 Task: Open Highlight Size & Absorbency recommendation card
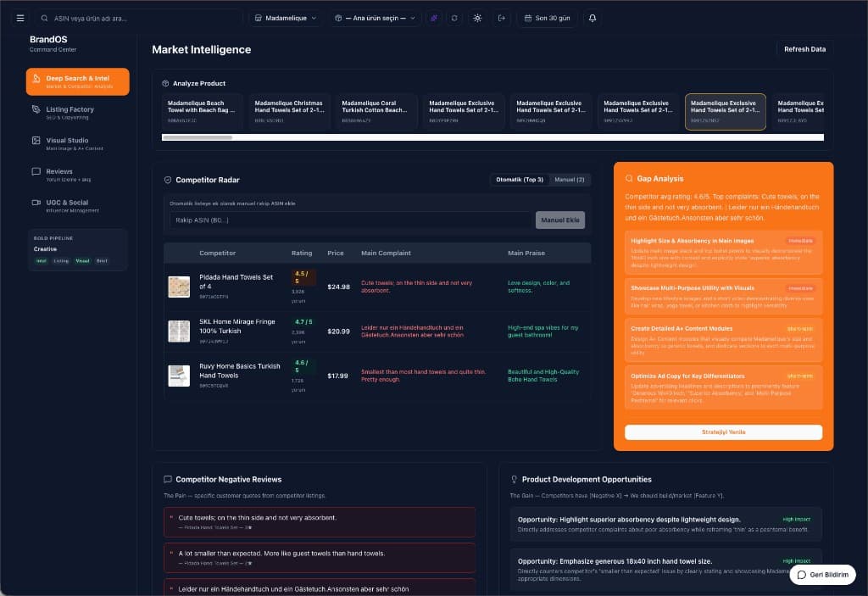pyautogui.click(x=724, y=253)
